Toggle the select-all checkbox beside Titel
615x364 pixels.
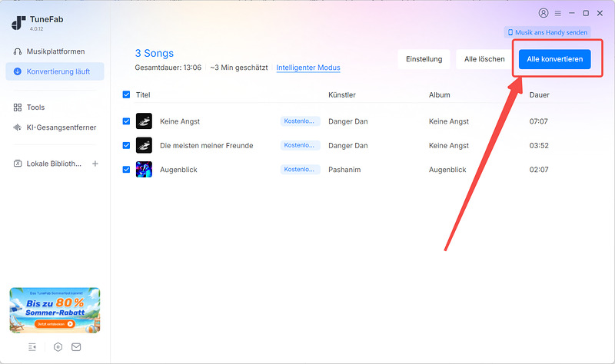(126, 94)
